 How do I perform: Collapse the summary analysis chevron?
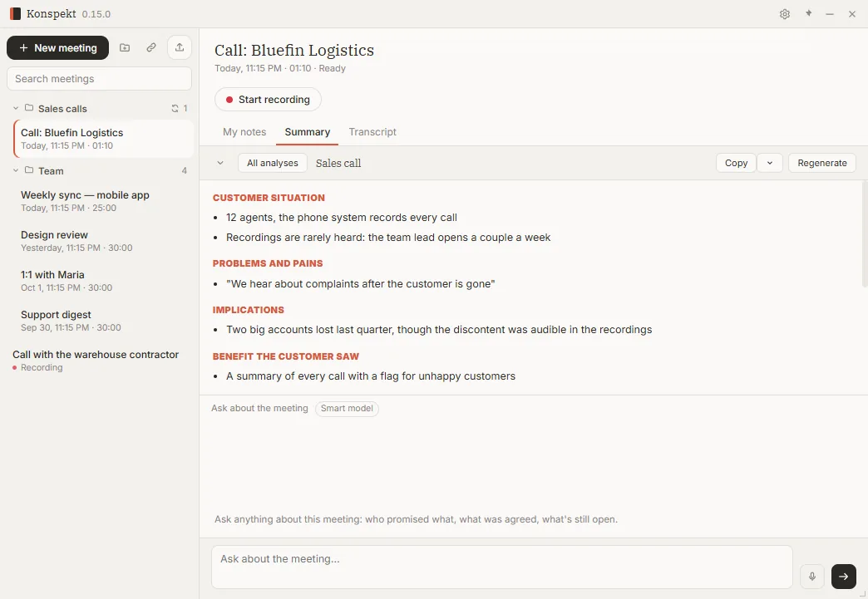(220, 163)
